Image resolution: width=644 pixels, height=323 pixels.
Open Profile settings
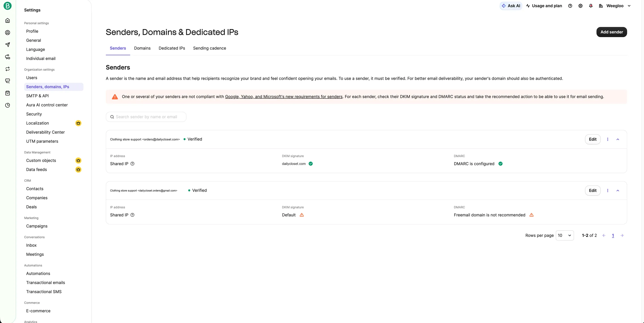(32, 31)
